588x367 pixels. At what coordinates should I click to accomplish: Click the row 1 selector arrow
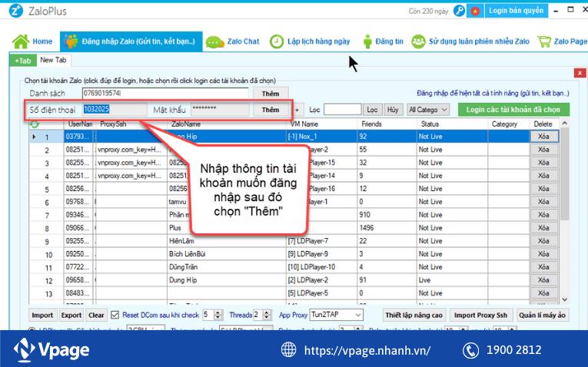(x=34, y=137)
